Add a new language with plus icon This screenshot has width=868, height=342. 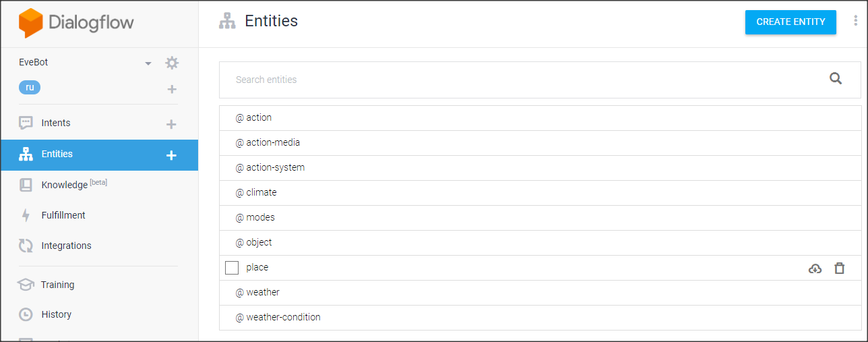(x=172, y=89)
